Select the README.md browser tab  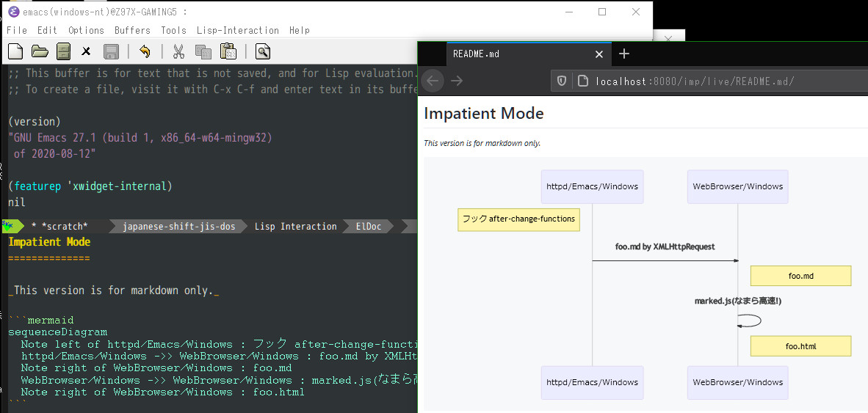pos(528,54)
